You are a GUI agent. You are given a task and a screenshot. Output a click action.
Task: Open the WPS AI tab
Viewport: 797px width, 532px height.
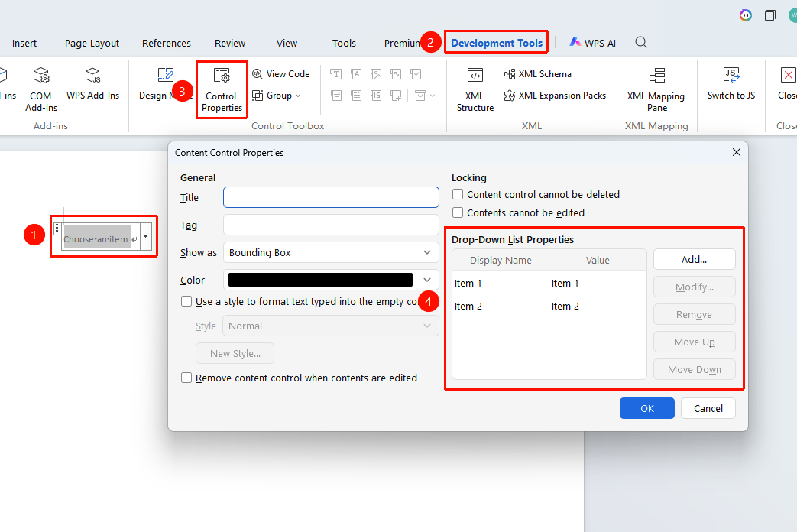point(593,43)
